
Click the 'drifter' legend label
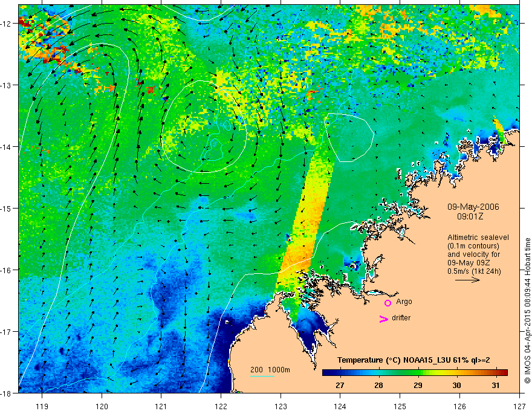click(x=401, y=318)
